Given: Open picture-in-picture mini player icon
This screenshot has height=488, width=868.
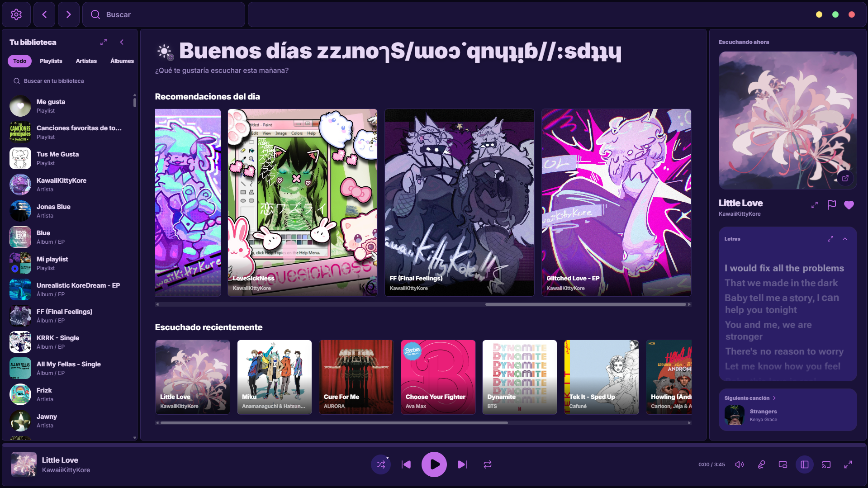Looking at the screenshot, I should pos(783,464).
